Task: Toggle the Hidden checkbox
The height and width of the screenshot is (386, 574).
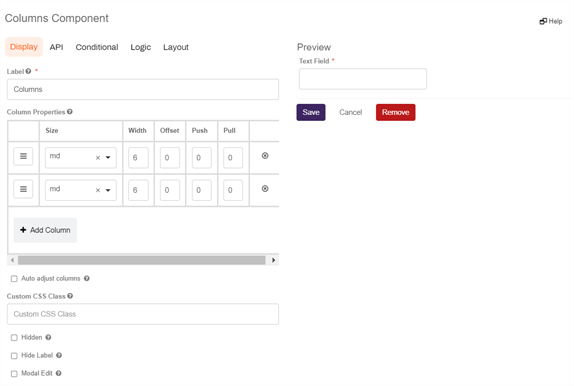Action: tap(14, 338)
